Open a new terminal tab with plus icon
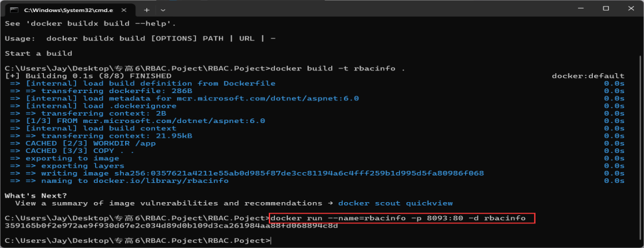This screenshot has height=248, width=644. pyautogui.click(x=146, y=9)
